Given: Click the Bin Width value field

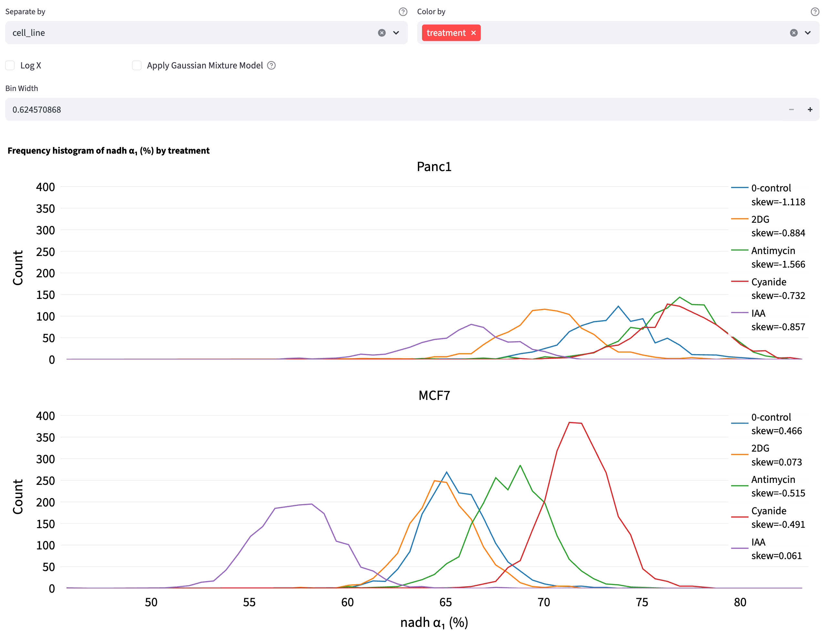Looking at the screenshot, I should [393, 109].
